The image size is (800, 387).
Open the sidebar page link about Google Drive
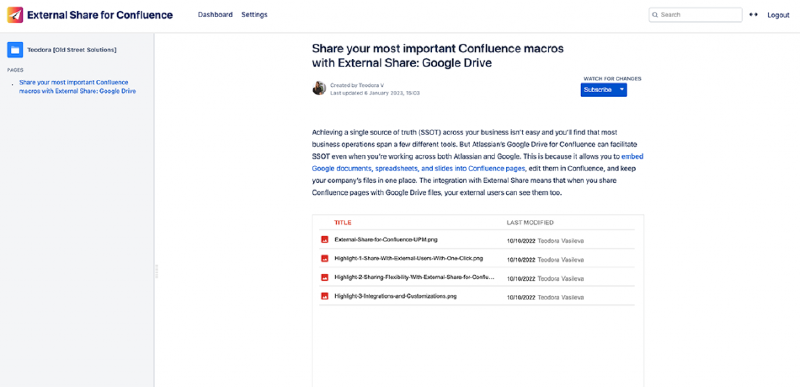pos(78,87)
